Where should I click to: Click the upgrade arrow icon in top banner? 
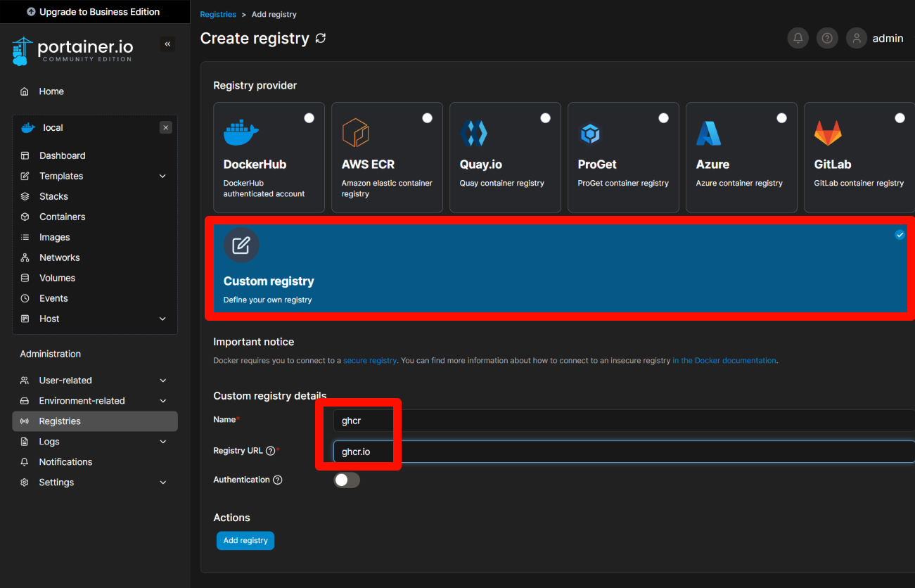point(31,12)
